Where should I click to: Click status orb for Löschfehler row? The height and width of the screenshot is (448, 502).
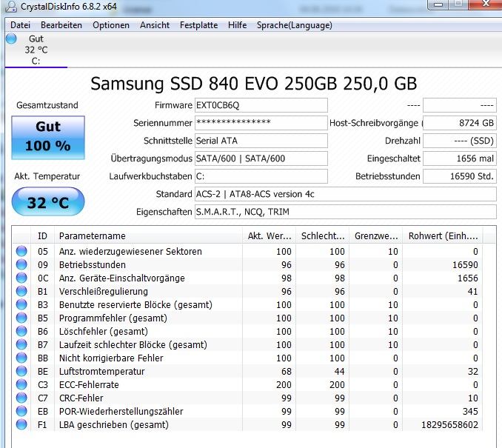point(21,331)
